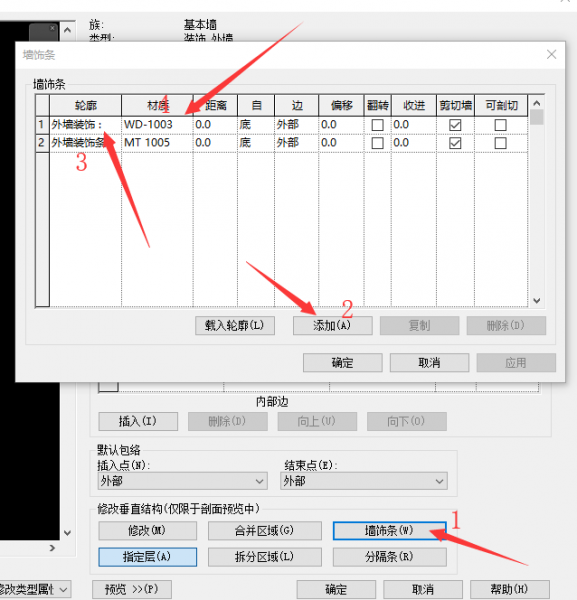Click preview pane scroll-right arrow
Screen dimensions: 577x600
click(x=52, y=548)
